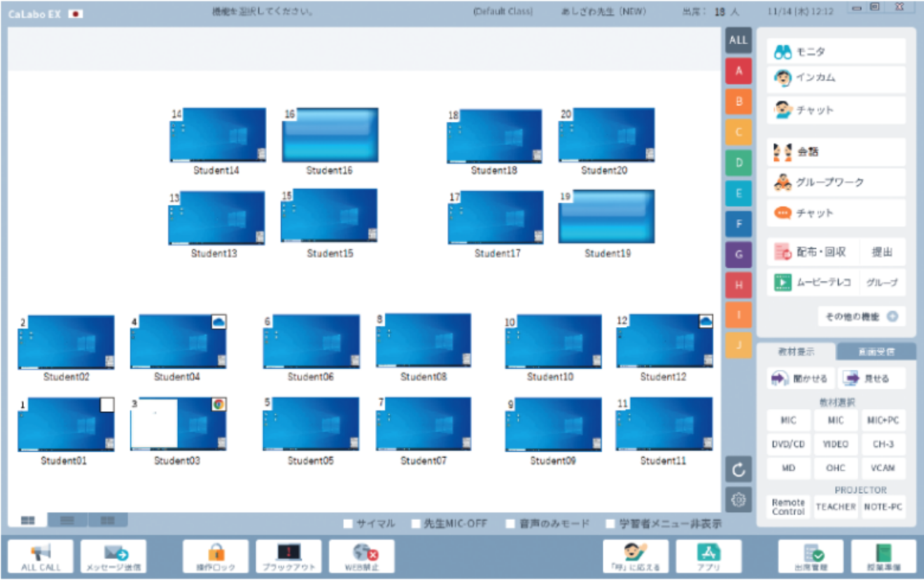Click the グループ button beside ムービーテレコ
The width and height of the screenshot is (924, 580).
point(882,282)
